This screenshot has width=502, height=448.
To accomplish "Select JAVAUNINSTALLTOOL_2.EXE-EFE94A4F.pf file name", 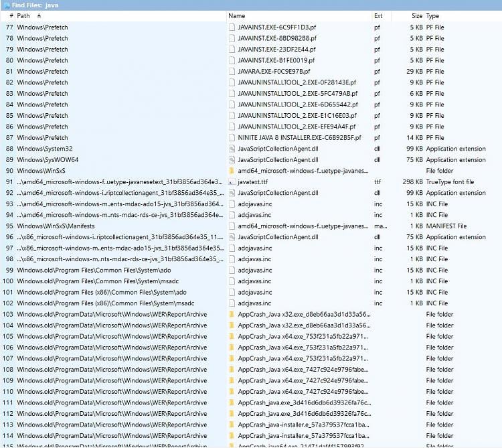I will tap(297, 127).
